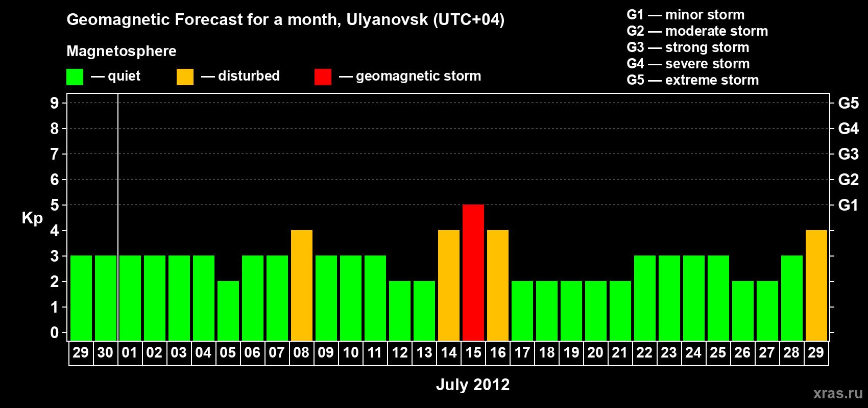This screenshot has height=408, width=868.
Task: Click the 'G2 — moderate storm' legend line
Action: 697,31
